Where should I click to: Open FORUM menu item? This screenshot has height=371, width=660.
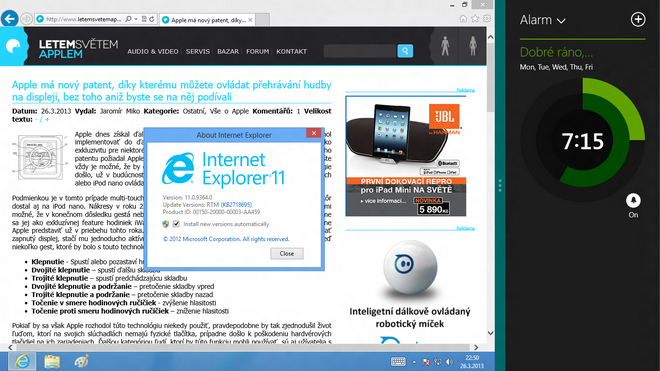tap(258, 51)
